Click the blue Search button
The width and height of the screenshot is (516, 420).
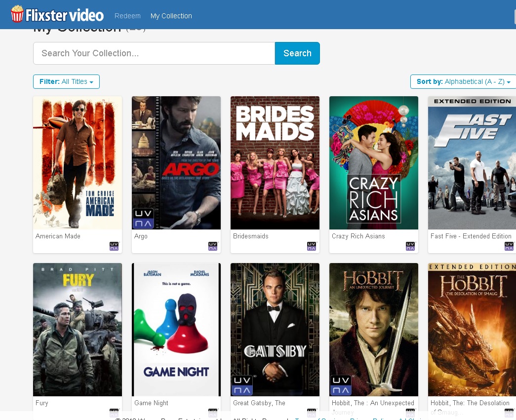point(297,53)
